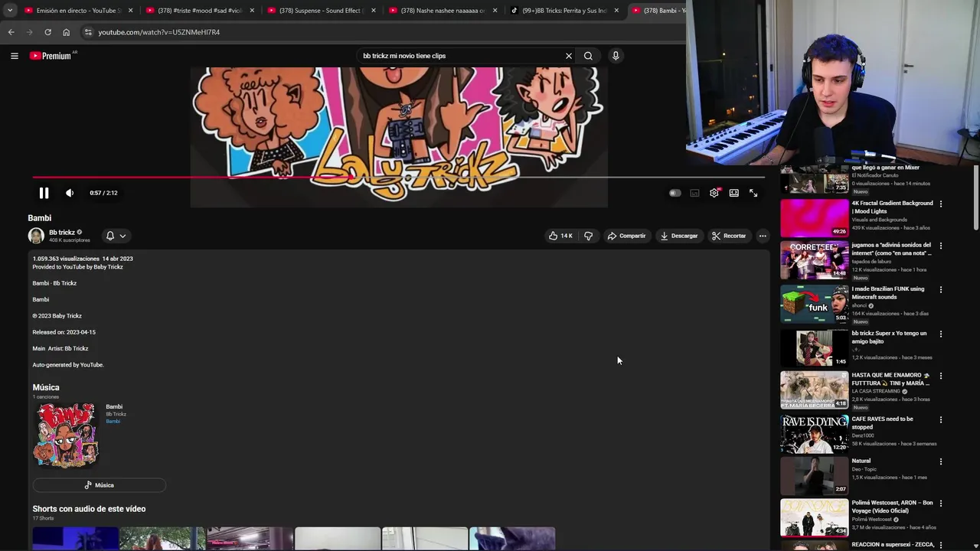This screenshot has height=551, width=980.
Task: Open options menu for 'HASTA QUE ME ENAMORO'
Action: coord(941,377)
